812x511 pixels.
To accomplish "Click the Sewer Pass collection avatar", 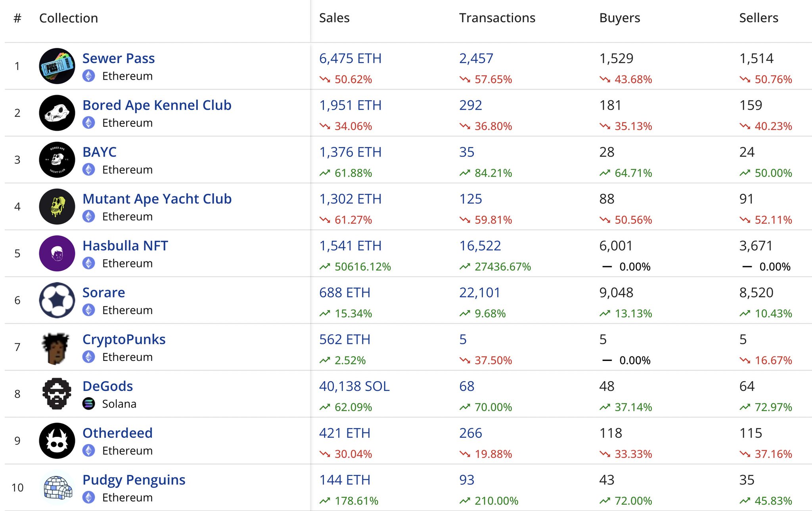I will point(57,66).
